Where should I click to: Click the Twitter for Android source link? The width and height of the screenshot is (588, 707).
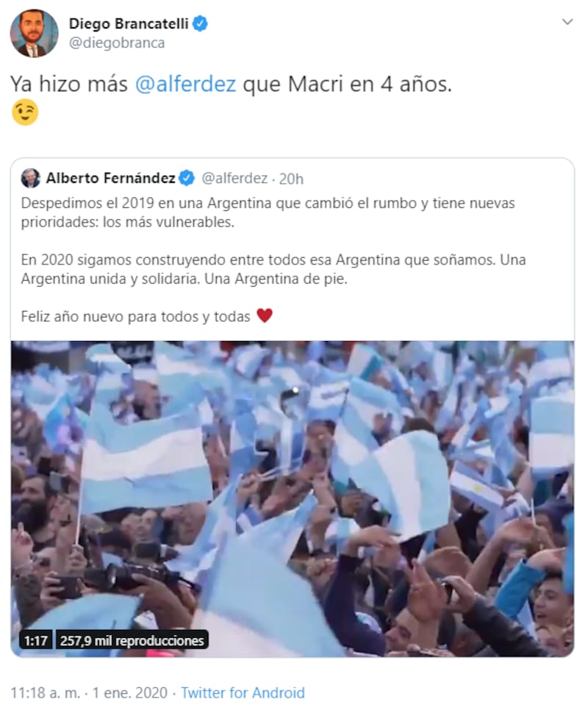pos(243,692)
